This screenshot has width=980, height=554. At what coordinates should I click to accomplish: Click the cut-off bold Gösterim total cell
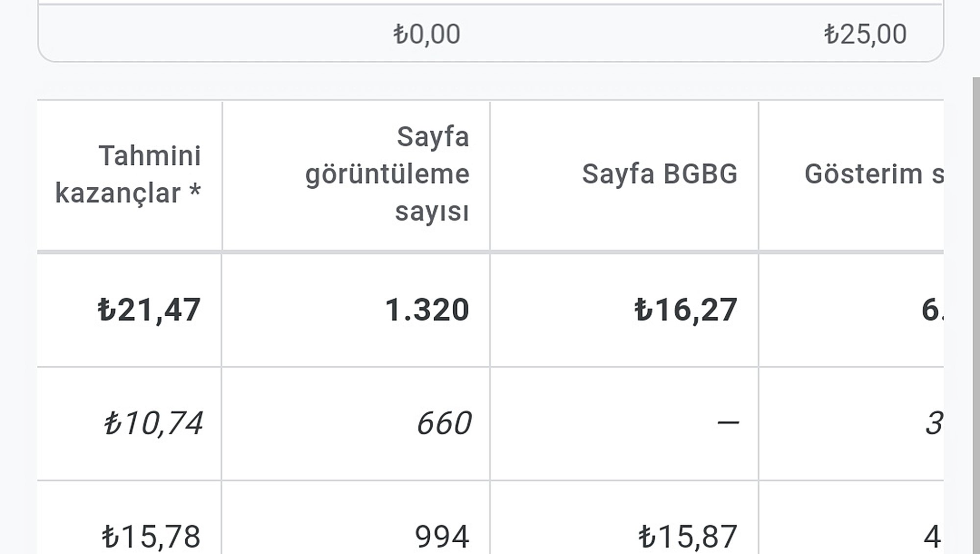[x=931, y=310]
